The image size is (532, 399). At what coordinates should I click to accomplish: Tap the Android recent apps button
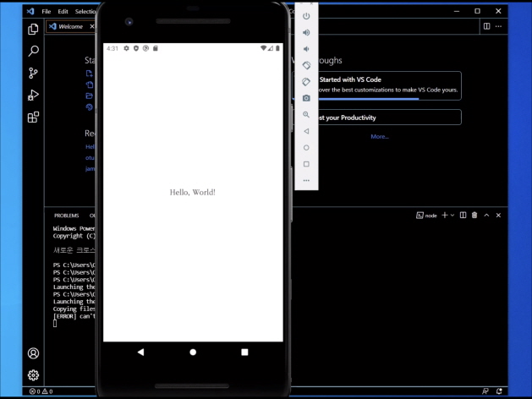(244, 353)
